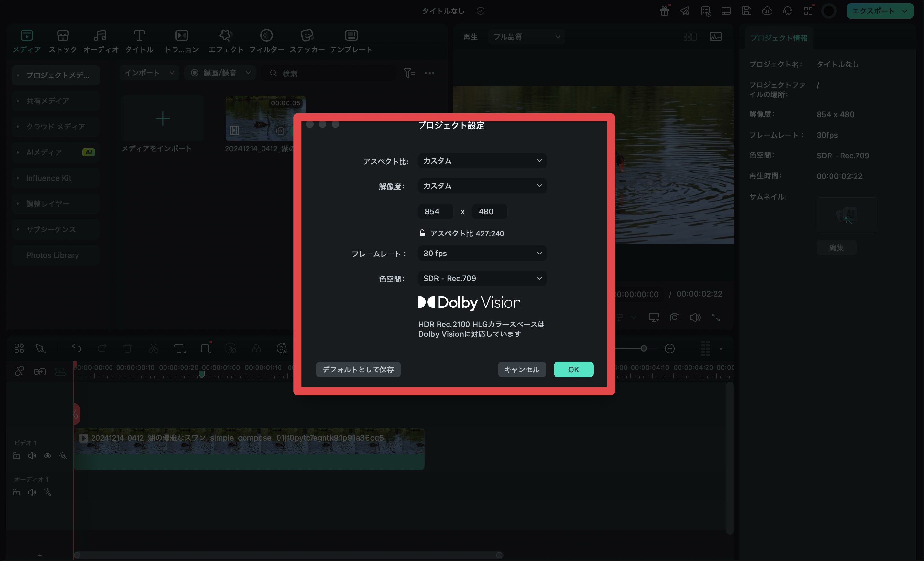Mute the Video 1 track speaker
The width and height of the screenshot is (924, 561).
(32, 456)
